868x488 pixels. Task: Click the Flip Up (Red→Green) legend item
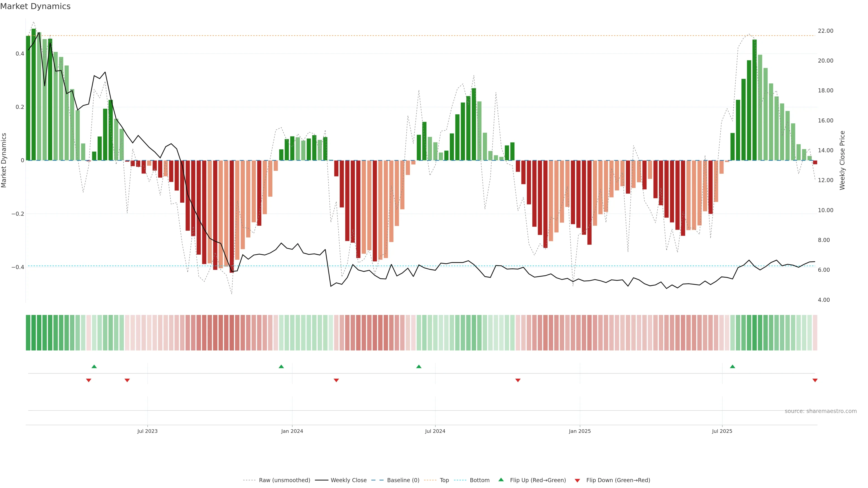(538, 480)
